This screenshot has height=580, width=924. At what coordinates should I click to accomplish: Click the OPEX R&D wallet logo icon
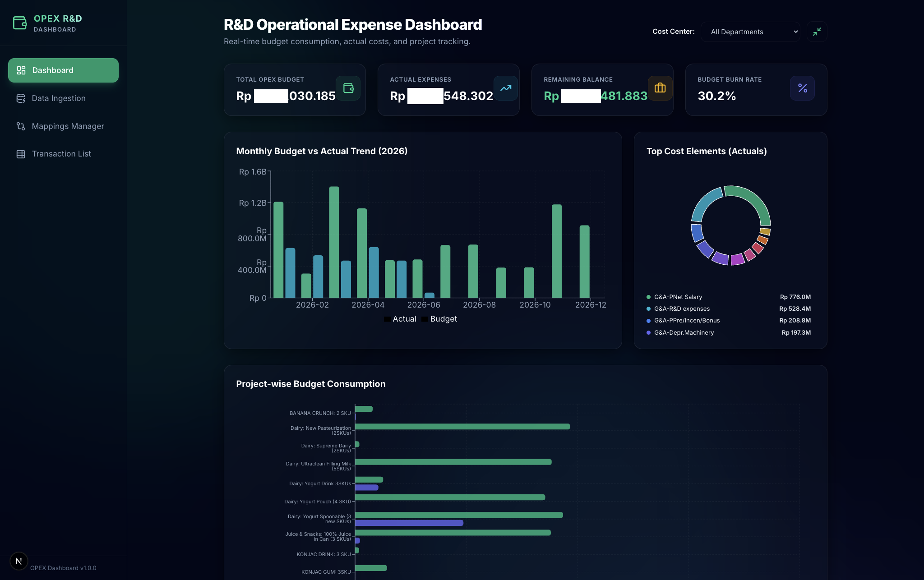tap(20, 23)
